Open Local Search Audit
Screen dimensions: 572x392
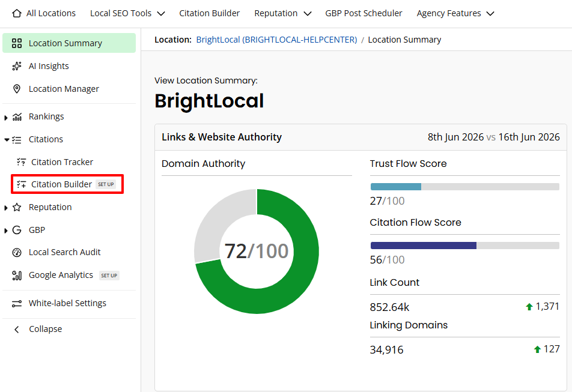[64, 252]
